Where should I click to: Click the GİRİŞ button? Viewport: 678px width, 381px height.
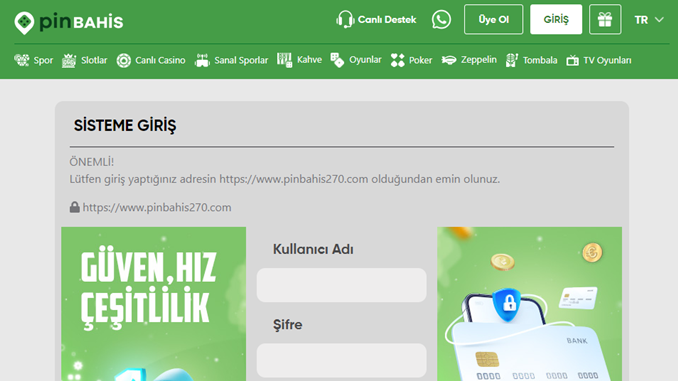556,19
